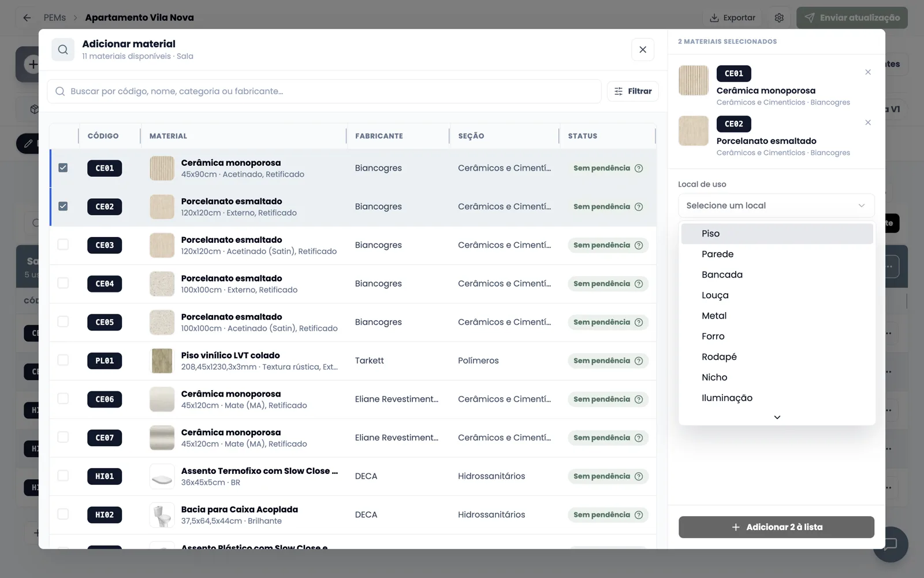
Task: Choose Rodapé as local de uso
Action: [777, 357]
